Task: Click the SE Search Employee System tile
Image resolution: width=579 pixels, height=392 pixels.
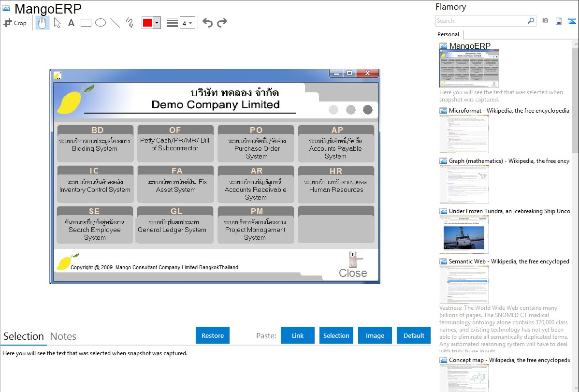Action: tap(95, 225)
